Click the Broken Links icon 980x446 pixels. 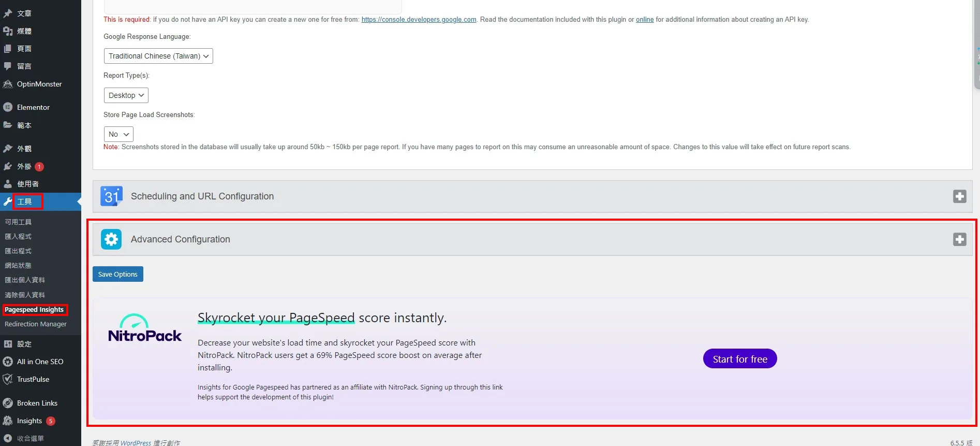click(8, 403)
